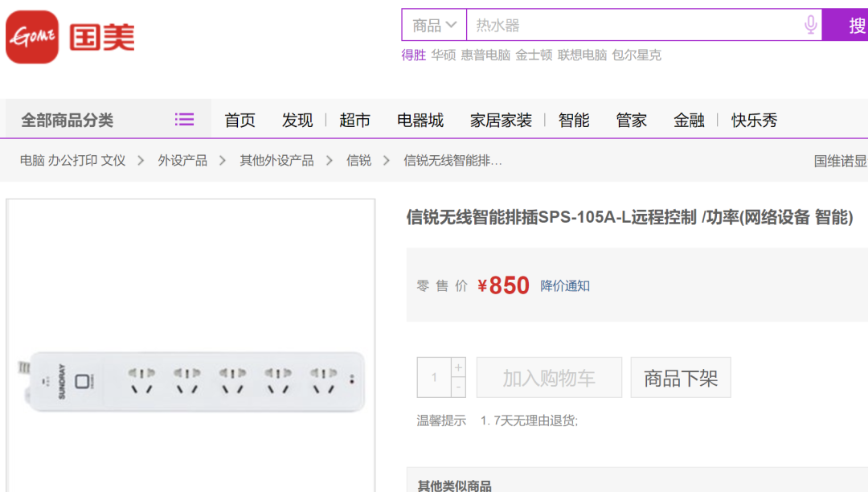Open 管家 nav item
Viewport: 868px width, 492px height.
(x=632, y=120)
